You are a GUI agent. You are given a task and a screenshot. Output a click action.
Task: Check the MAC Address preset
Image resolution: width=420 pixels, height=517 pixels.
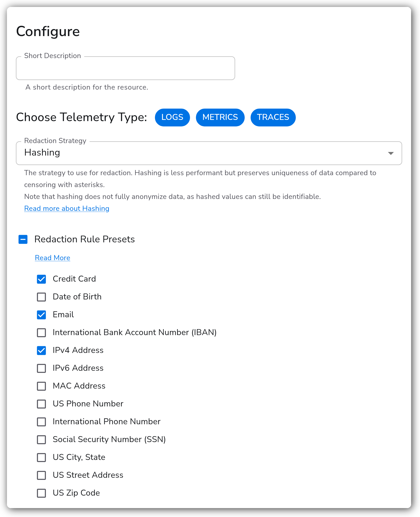[x=41, y=386]
